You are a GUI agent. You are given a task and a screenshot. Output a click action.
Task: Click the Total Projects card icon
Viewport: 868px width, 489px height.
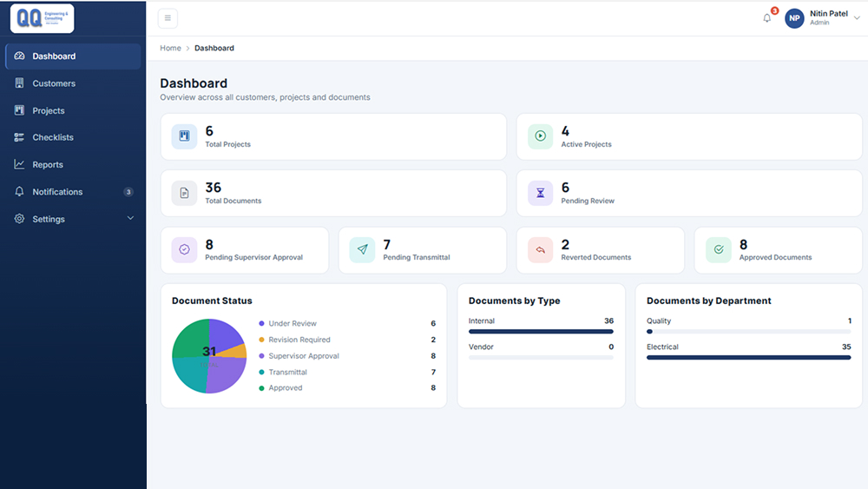coord(184,136)
